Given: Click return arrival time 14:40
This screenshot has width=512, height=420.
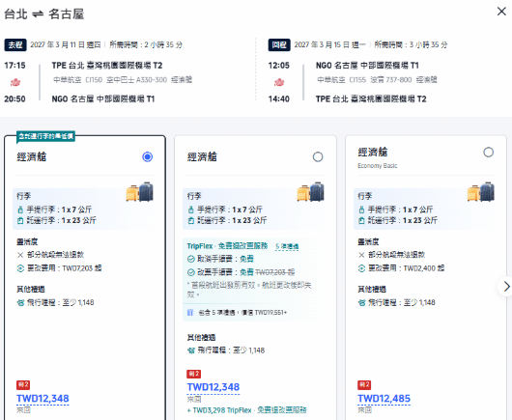Looking at the screenshot, I should 279,98.
